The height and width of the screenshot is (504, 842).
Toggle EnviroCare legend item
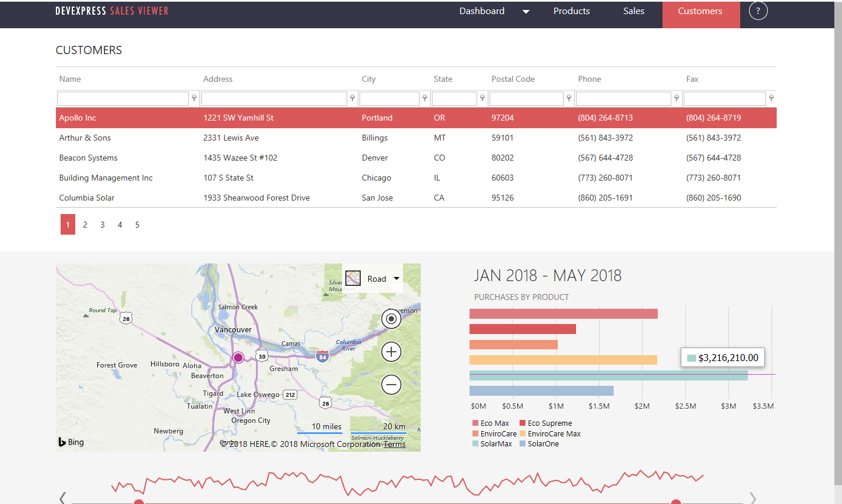pyautogui.click(x=494, y=433)
